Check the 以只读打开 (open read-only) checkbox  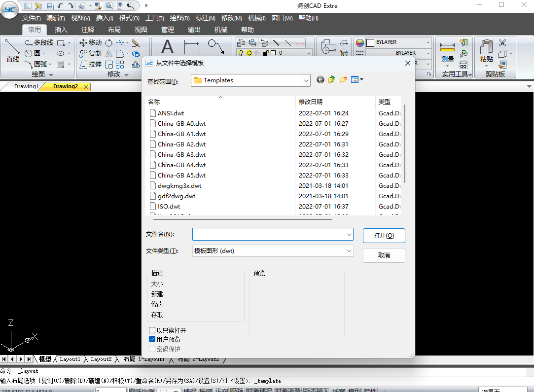click(152, 330)
